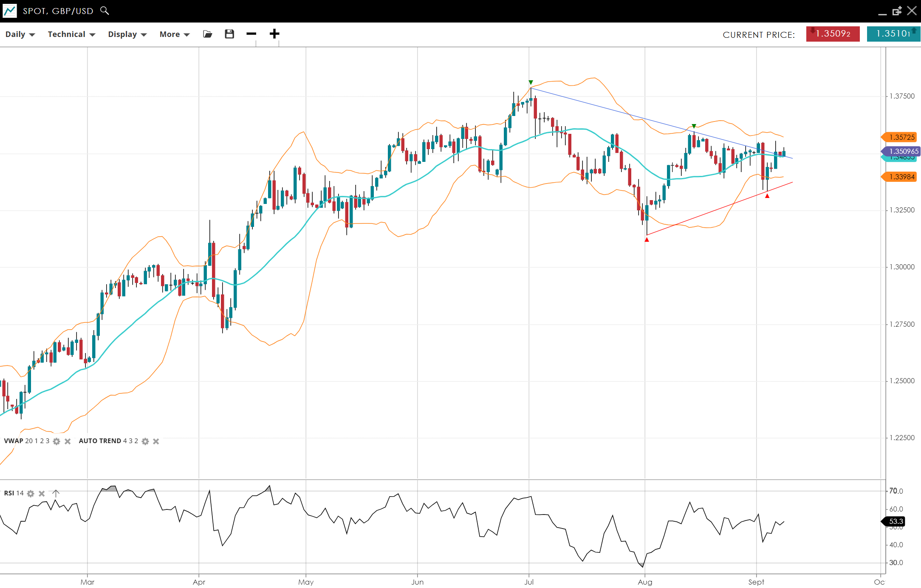Viewport: 921px width, 588px height.
Task: Open VWAP indicator settings gear
Action: click(57, 441)
